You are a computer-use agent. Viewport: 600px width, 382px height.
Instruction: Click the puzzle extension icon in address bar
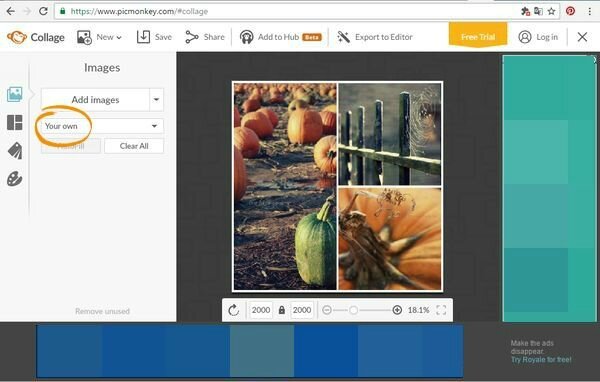pyautogui.click(x=525, y=11)
